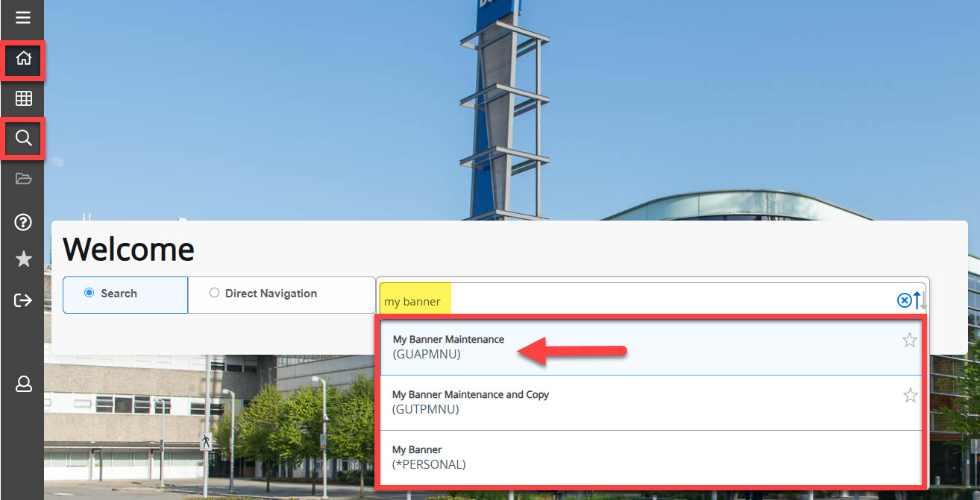Screen dimensions: 980x500
Task: Open the hamburger navigation menu
Action: pos(22,16)
